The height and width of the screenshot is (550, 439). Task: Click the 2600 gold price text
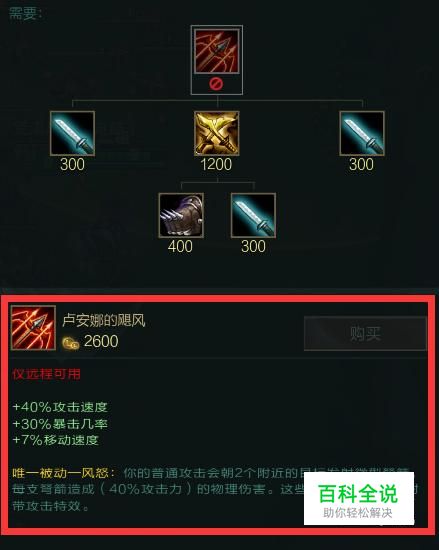(x=101, y=341)
